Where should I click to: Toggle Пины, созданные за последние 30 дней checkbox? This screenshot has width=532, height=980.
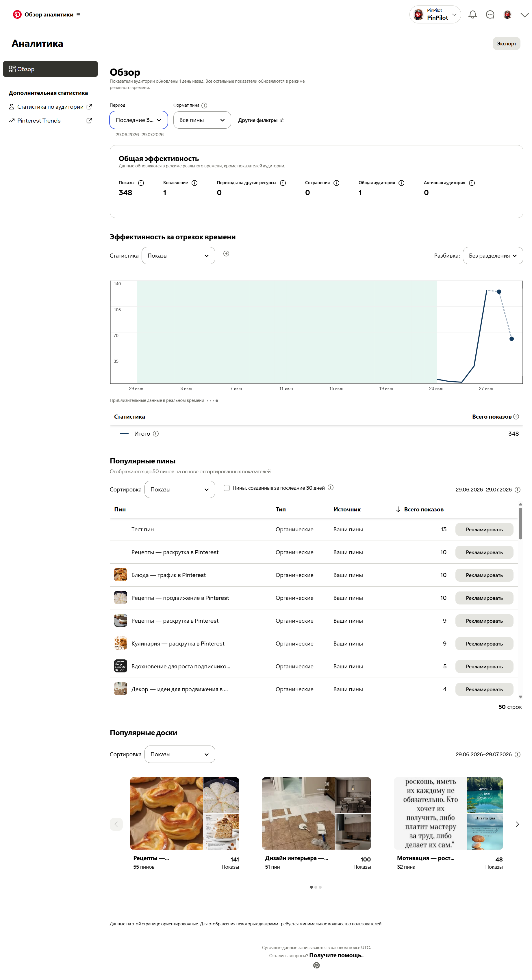point(227,488)
